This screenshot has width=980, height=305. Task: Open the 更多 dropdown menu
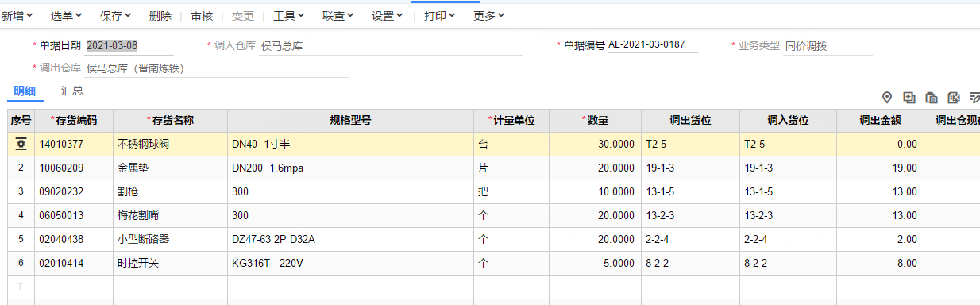tap(489, 15)
